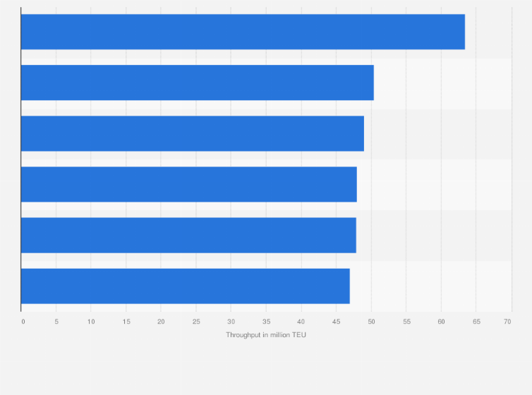Viewport: 532px width, 395px height.
Task: Click the axis tick label 30
Action: coord(231,322)
